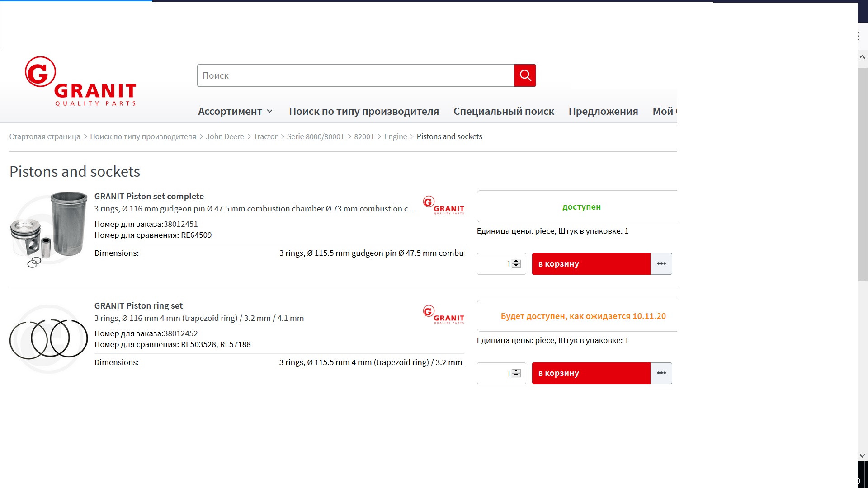Click the GRANIT Quality Parts logo
This screenshot has height=488, width=868.
pyautogui.click(x=80, y=82)
